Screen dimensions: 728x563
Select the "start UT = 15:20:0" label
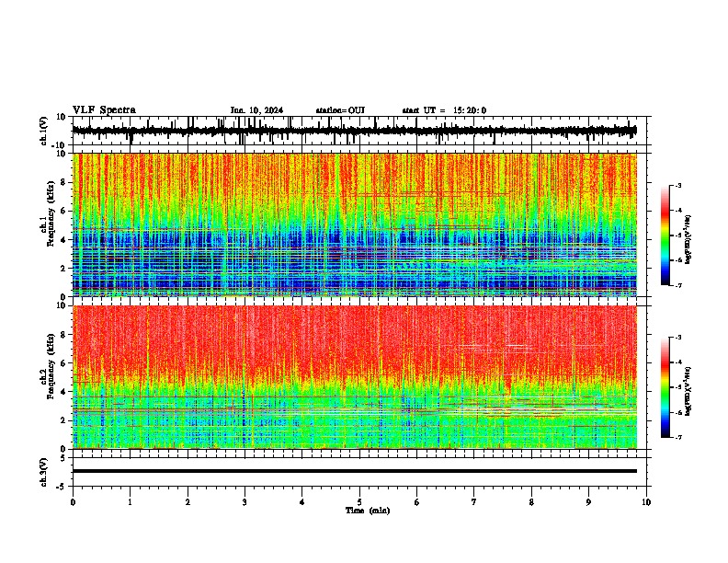444,110
